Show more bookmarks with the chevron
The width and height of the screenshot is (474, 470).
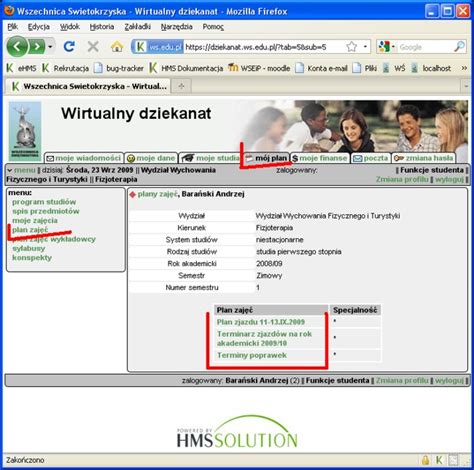(464, 68)
